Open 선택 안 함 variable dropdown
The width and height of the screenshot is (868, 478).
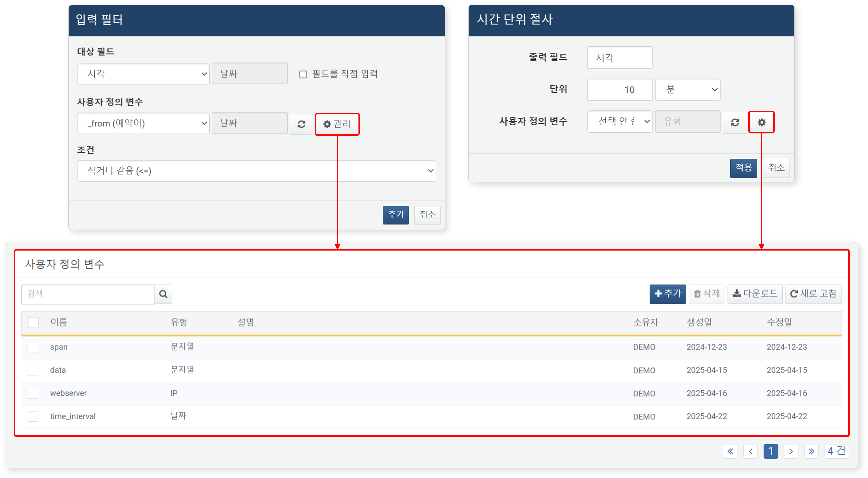[620, 121]
